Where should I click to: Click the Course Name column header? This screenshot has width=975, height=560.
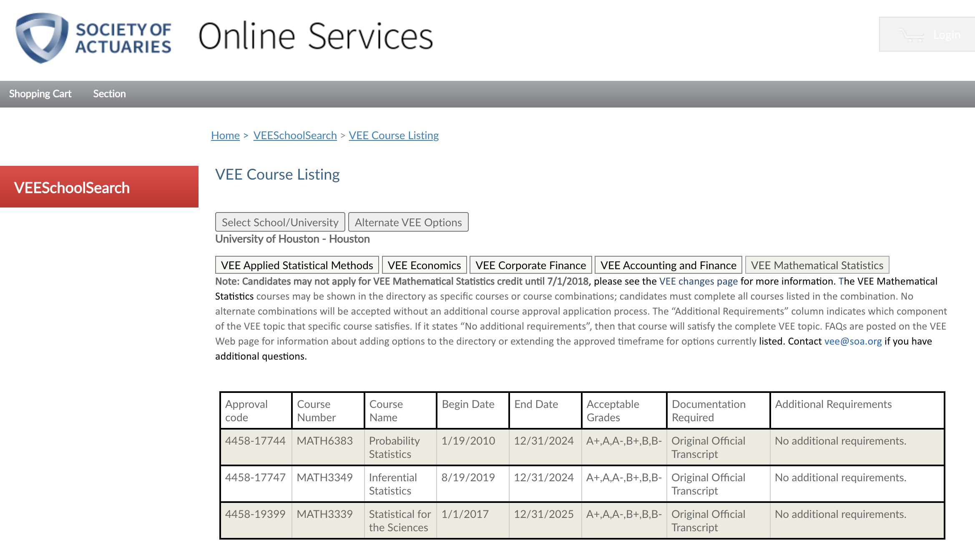[x=400, y=410]
